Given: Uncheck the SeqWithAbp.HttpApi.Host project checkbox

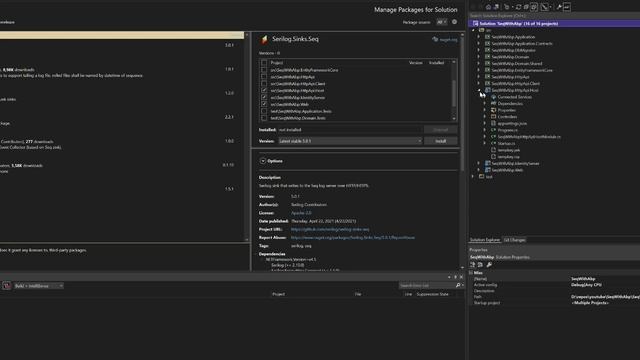Looking at the screenshot, I should click(x=264, y=91).
